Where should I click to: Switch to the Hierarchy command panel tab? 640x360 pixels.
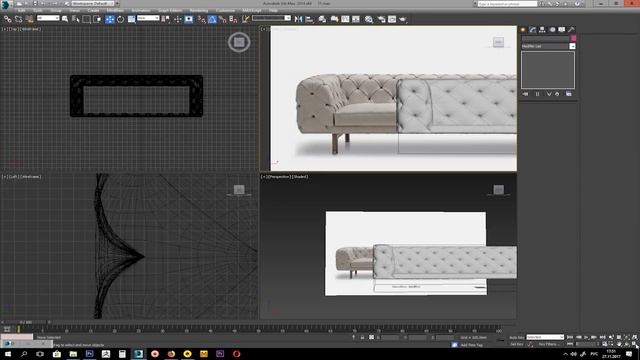(542, 29)
